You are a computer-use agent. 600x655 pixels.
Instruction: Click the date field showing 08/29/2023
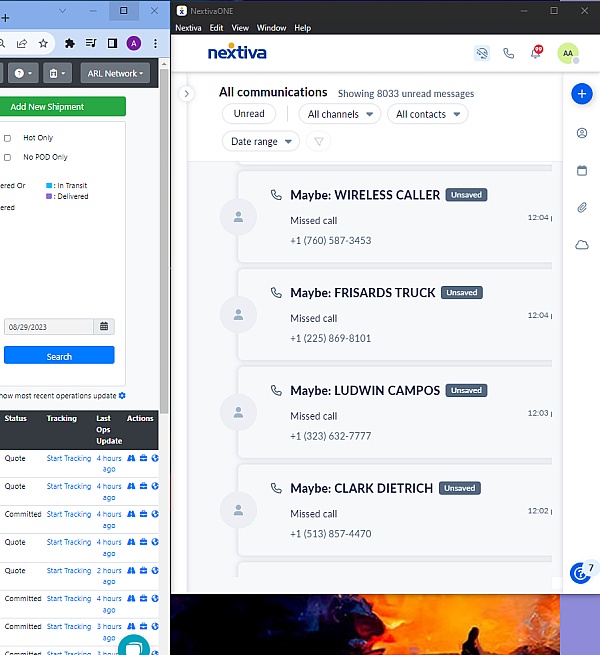pos(48,327)
